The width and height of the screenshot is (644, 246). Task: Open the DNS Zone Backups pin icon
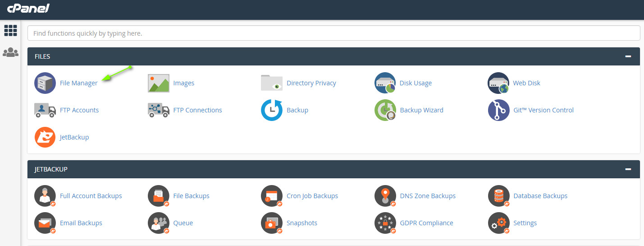[x=385, y=196]
